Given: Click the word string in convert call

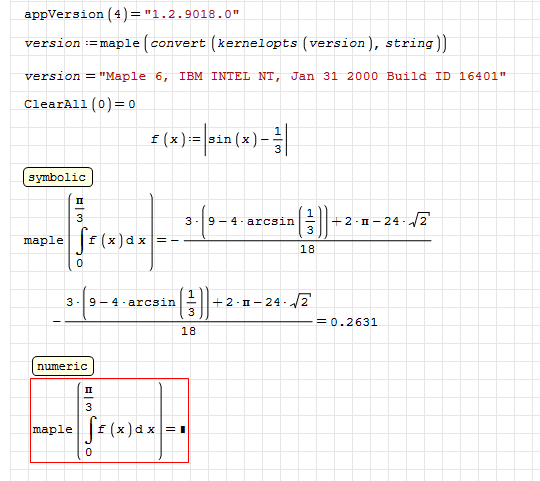Looking at the screenshot, I should tap(409, 43).
